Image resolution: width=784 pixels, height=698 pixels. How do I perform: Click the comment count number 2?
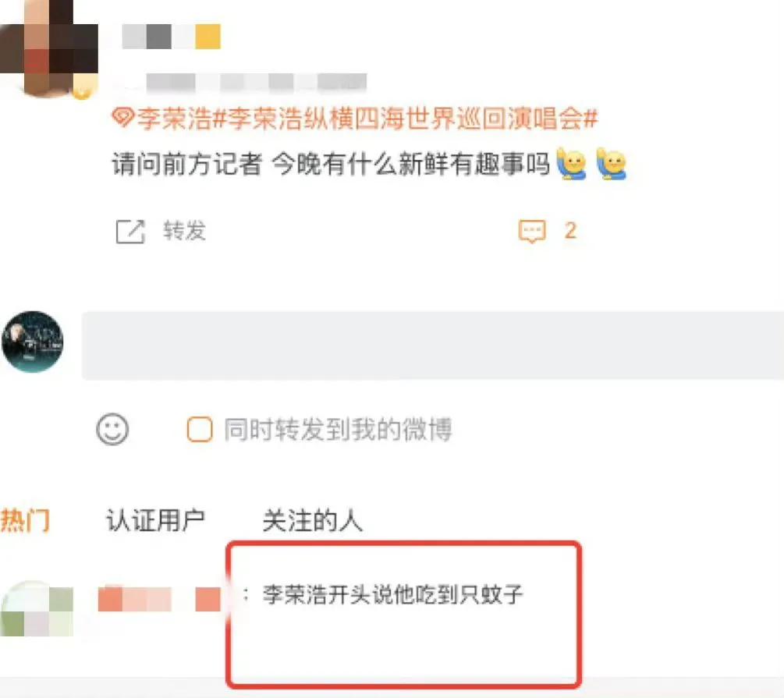(570, 231)
